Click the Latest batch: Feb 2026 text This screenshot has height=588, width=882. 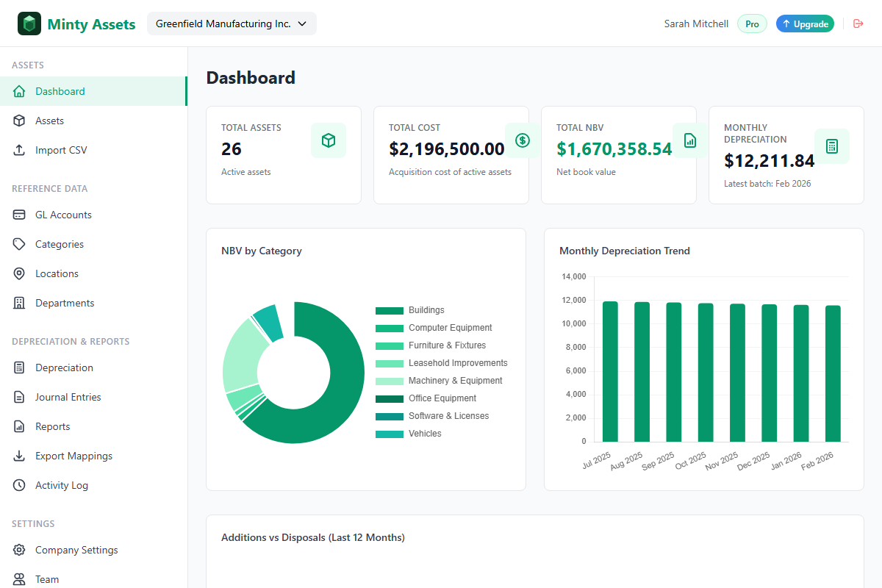(x=767, y=184)
